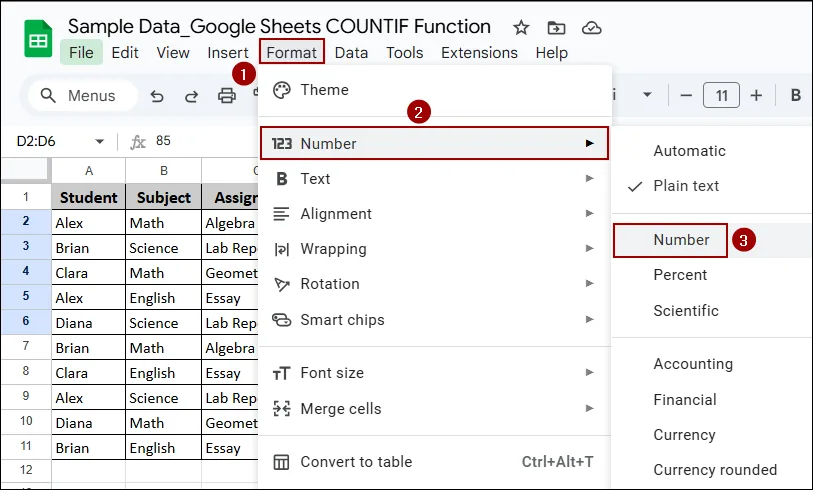
Task: Click the Clara cell in row 8
Action: tap(89, 372)
